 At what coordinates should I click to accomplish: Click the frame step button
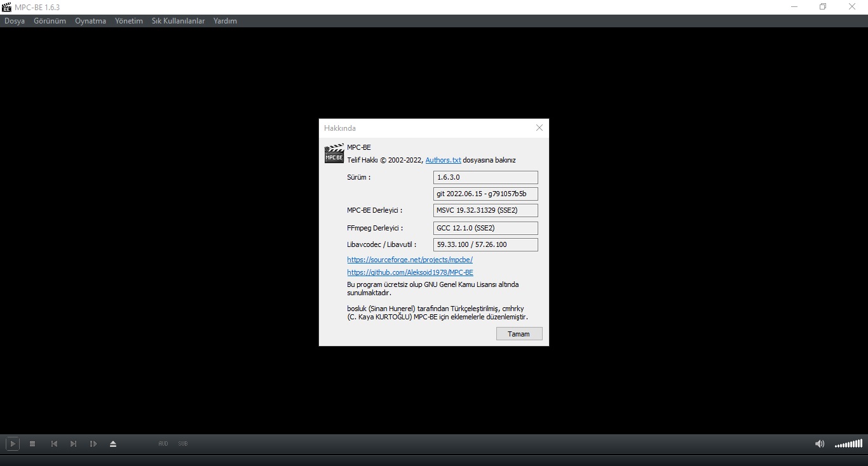[x=93, y=444]
